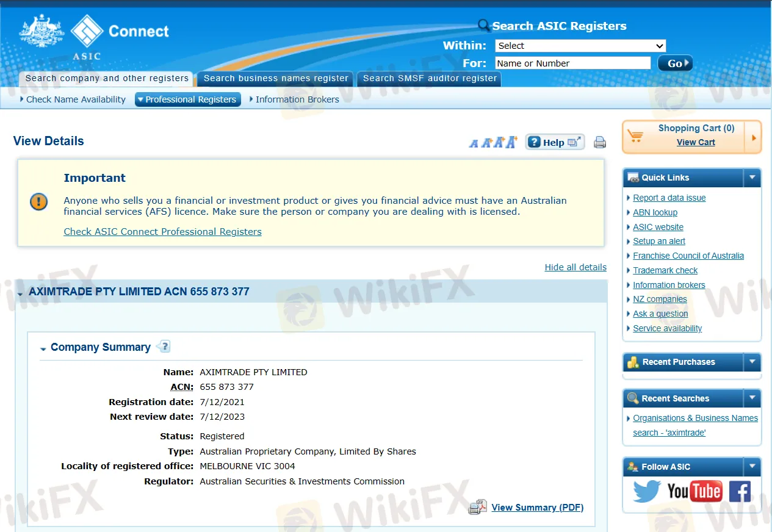Open the ASIC website link
This screenshot has height=532, width=772.
pos(658,227)
